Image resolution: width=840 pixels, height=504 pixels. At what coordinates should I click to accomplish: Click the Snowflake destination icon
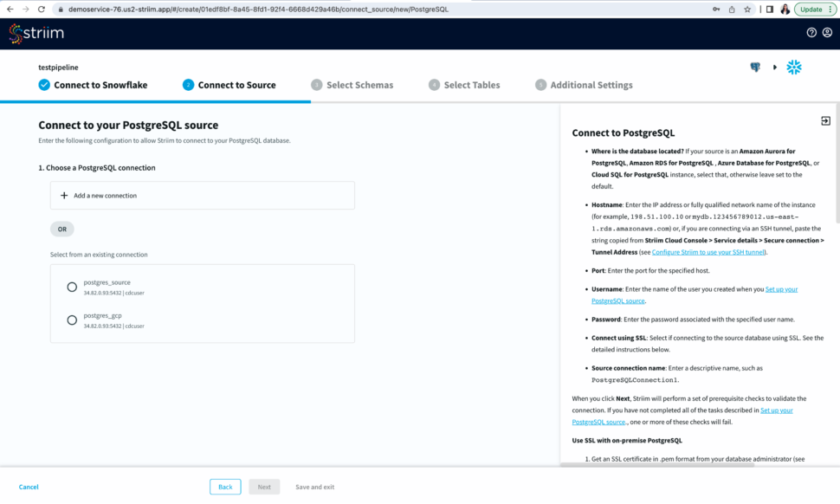(x=793, y=68)
